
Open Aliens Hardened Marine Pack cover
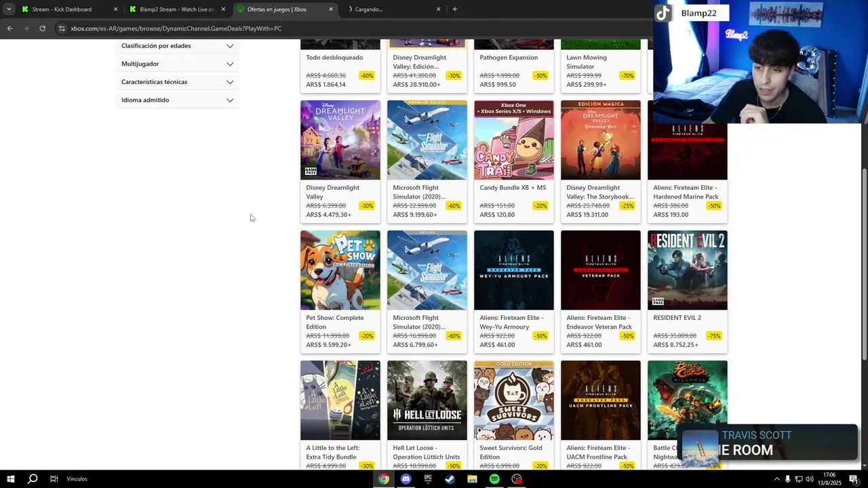(x=688, y=150)
